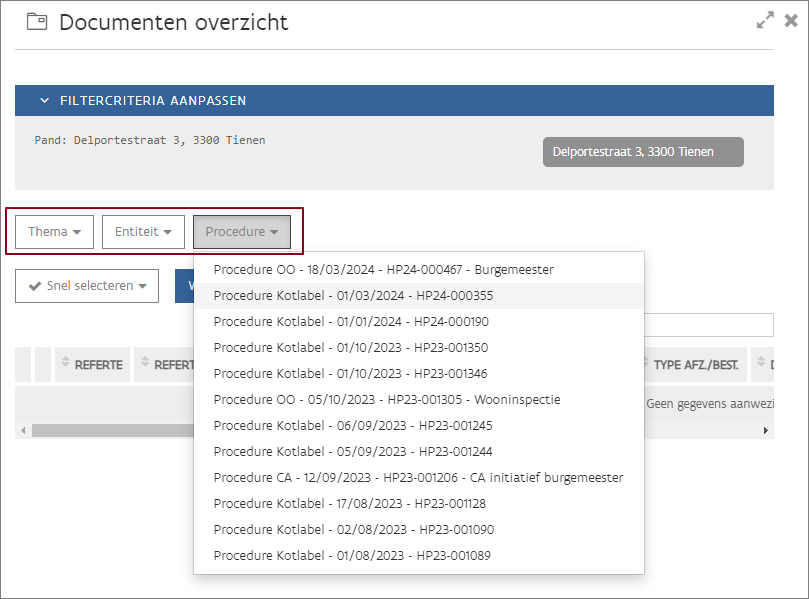The image size is (809, 599).
Task: Select Procedure CA HP23-001206 CA initiatief burgemeester
Action: point(418,478)
